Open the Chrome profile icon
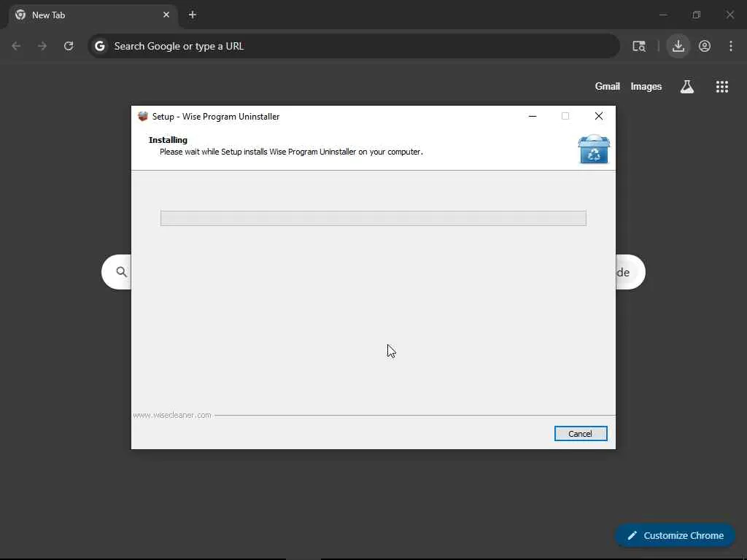Viewport: 747px width, 560px height. pos(704,46)
